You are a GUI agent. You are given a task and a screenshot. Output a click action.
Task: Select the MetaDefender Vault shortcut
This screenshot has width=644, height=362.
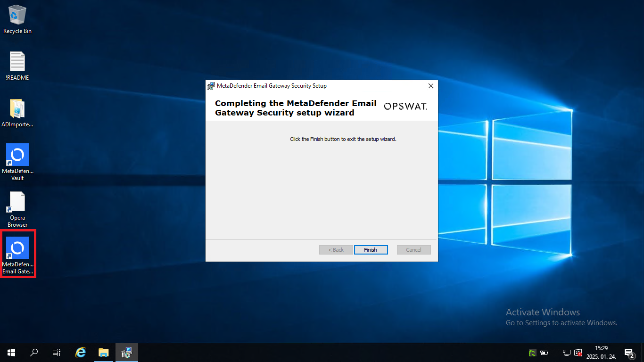tap(17, 163)
